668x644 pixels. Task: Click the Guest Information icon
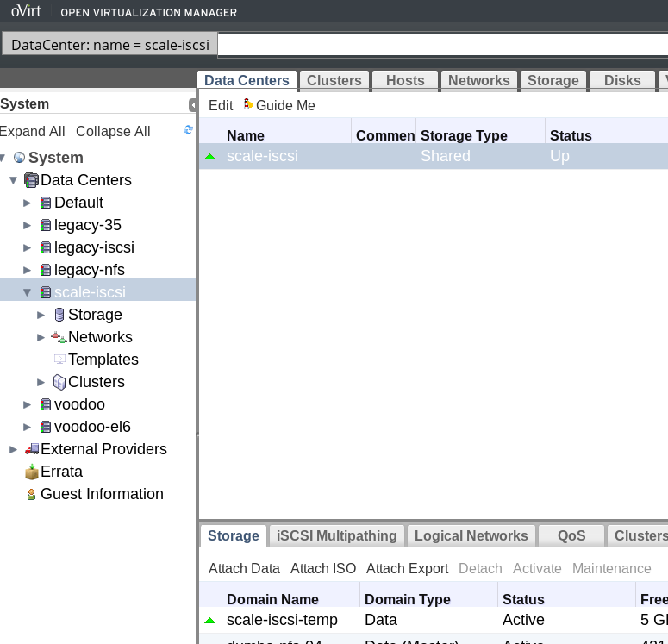[32, 495]
